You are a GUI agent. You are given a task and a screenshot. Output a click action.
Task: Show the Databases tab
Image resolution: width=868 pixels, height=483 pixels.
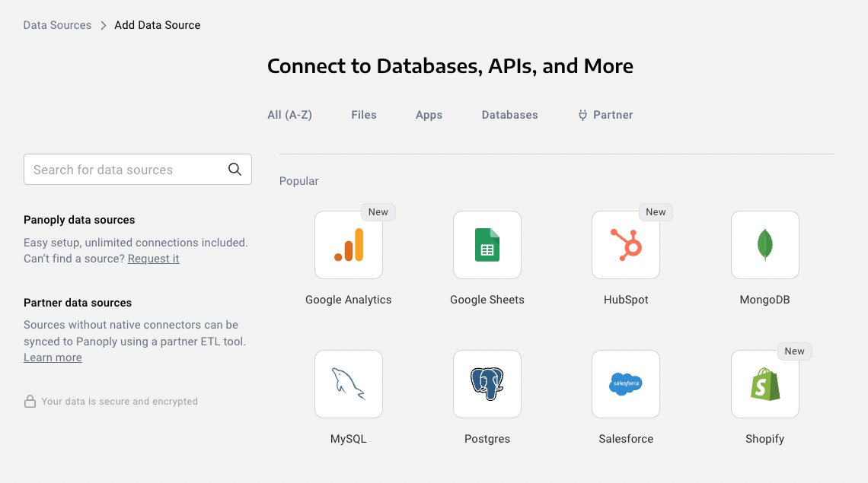click(x=509, y=115)
